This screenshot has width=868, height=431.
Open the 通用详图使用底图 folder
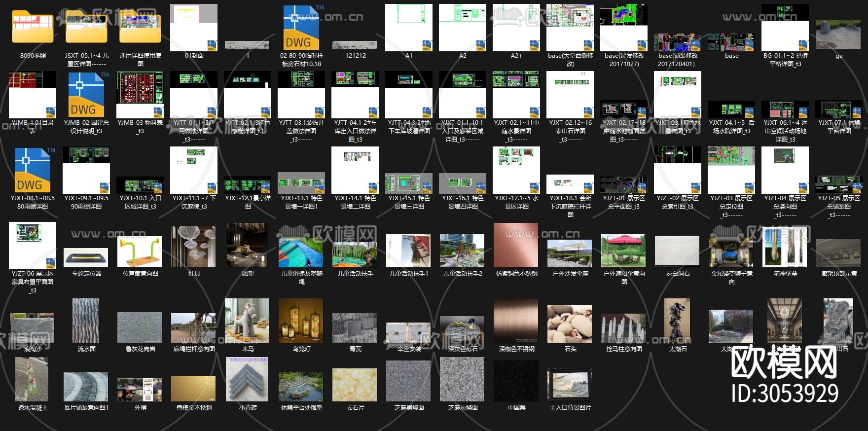click(140, 28)
